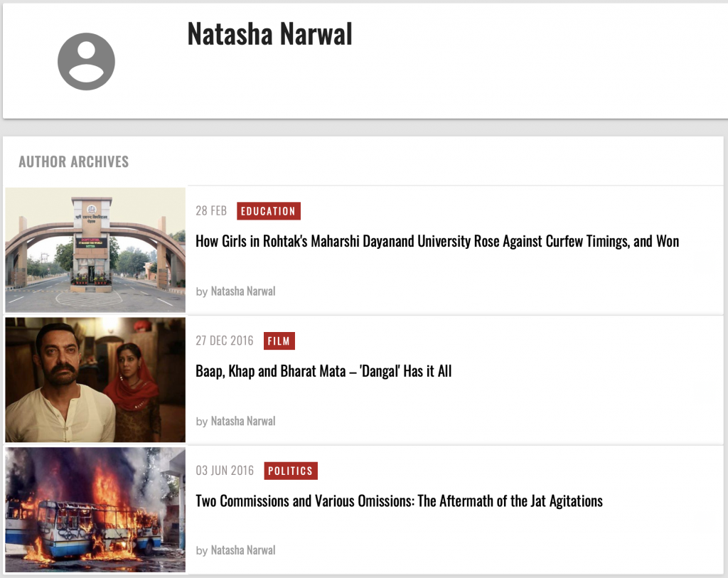Screen dimensions: 728x578
Task: Click the 27 DEC 2016 date label
Action: pos(224,341)
